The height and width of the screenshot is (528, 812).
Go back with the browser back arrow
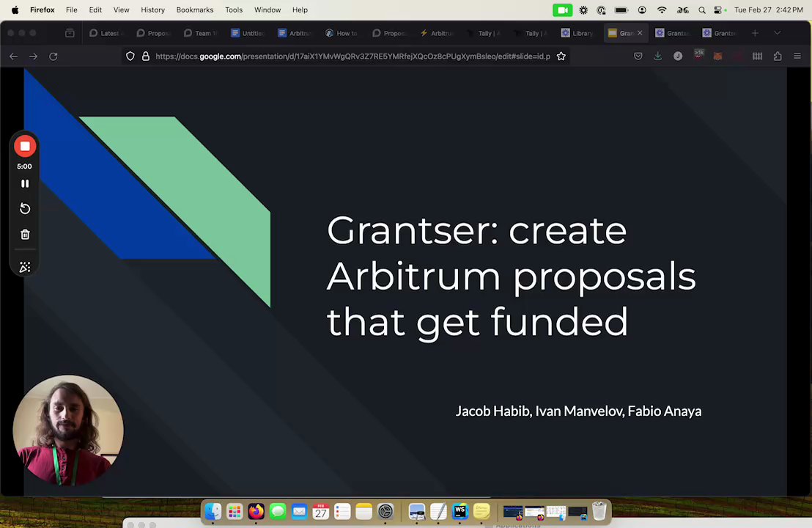pyautogui.click(x=13, y=56)
